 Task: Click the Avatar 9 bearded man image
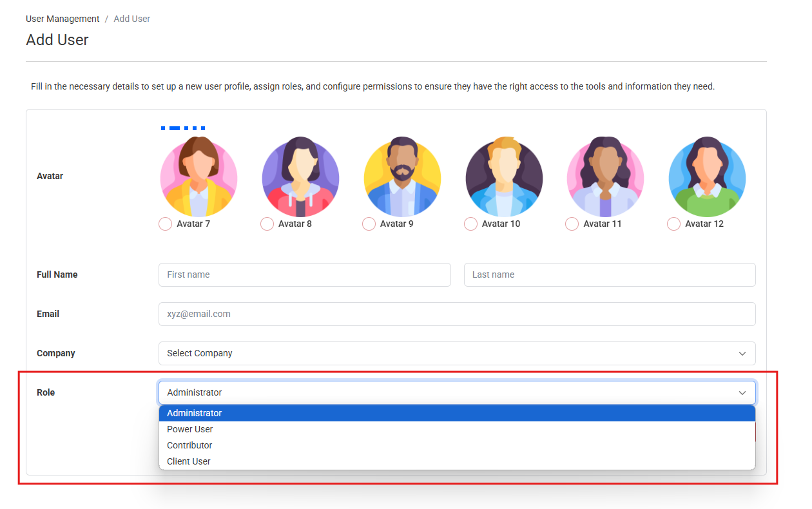(402, 178)
